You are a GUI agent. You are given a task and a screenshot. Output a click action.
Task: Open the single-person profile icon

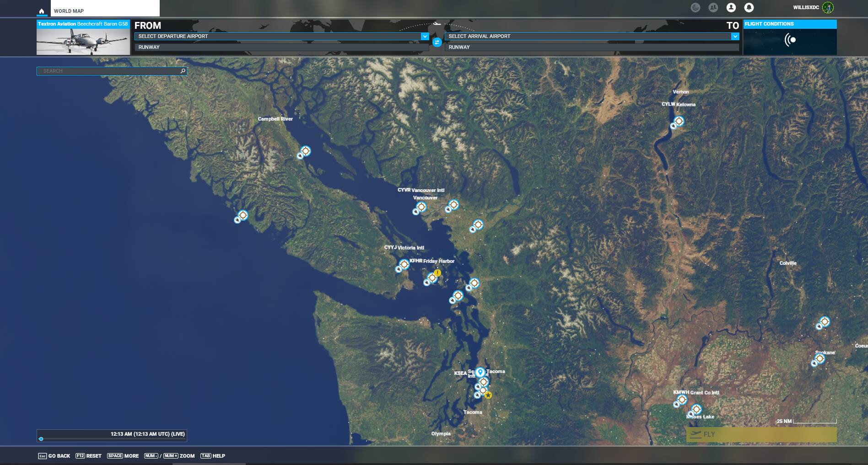731,7
